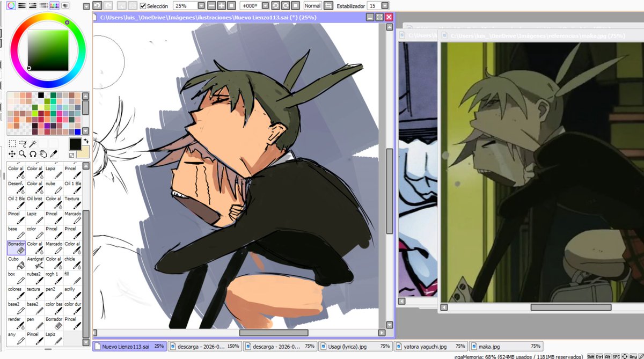Switch to Nuevo Lienzo113.sai tab
644x359 pixels.
pos(129,346)
